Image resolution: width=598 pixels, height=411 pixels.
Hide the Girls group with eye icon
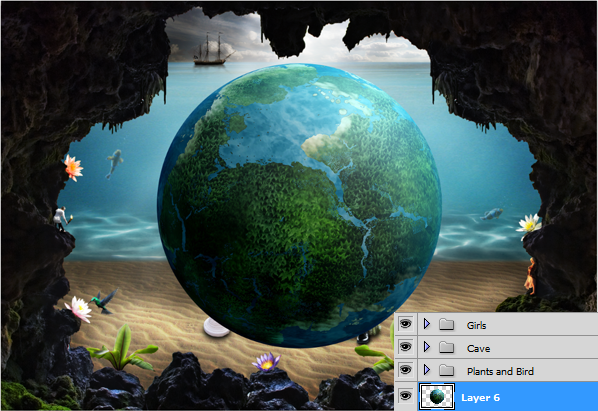pos(405,324)
